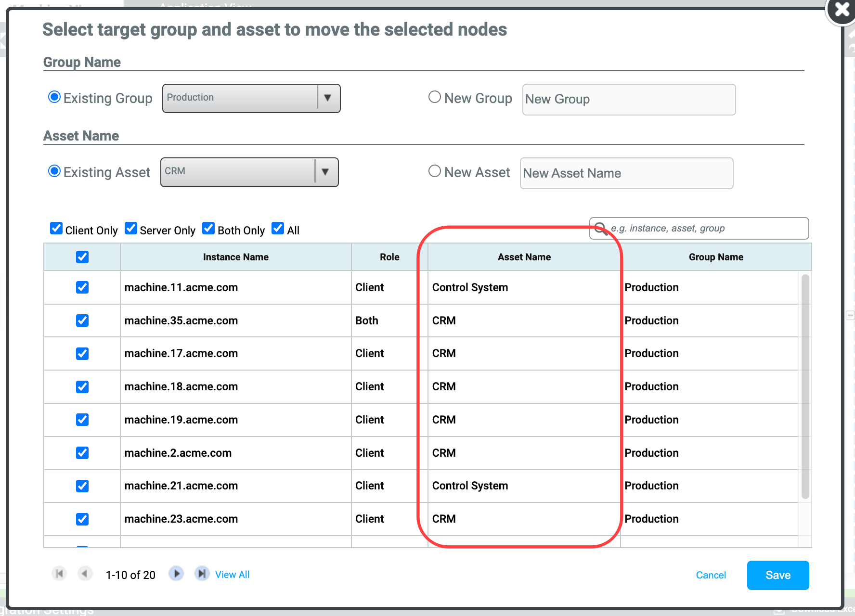Advance to the next results page
Image resolution: width=855 pixels, height=616 pixels.
[x=177, y=574]
